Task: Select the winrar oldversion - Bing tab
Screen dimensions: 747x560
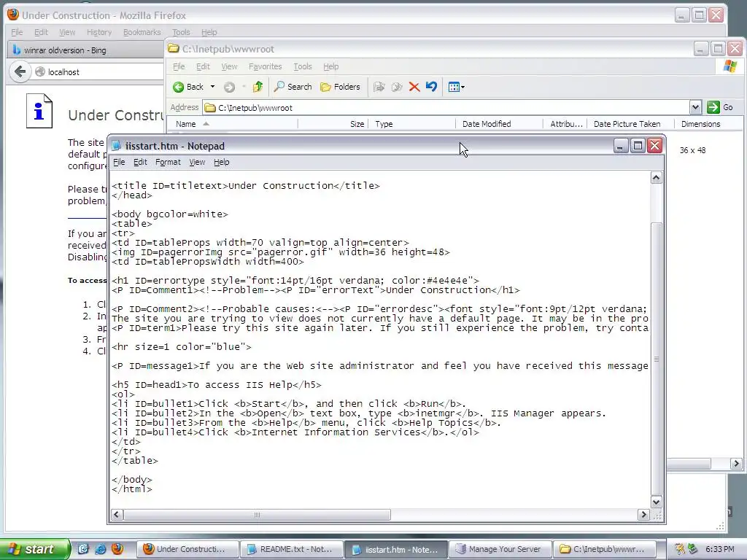Action: click(x=86, y=50)
